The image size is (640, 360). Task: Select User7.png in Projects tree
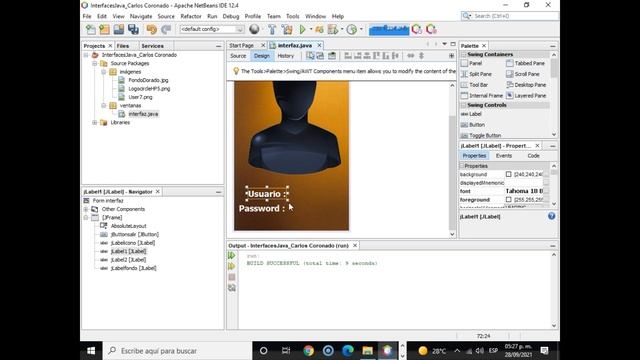tap(140, 97)
